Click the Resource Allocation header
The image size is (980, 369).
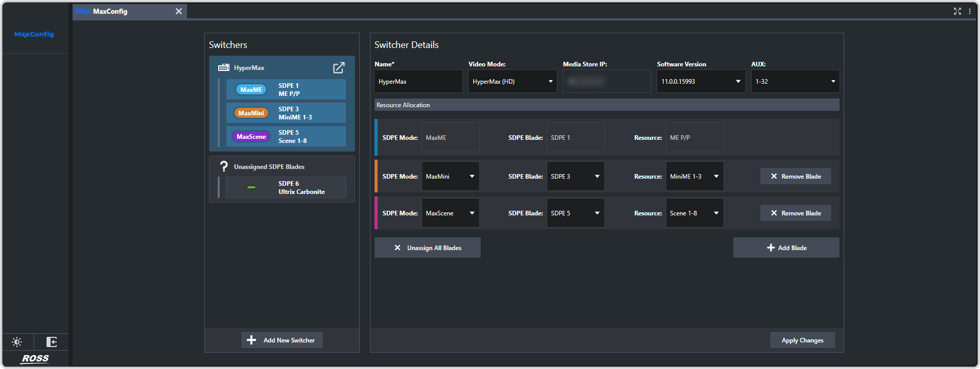607,105
